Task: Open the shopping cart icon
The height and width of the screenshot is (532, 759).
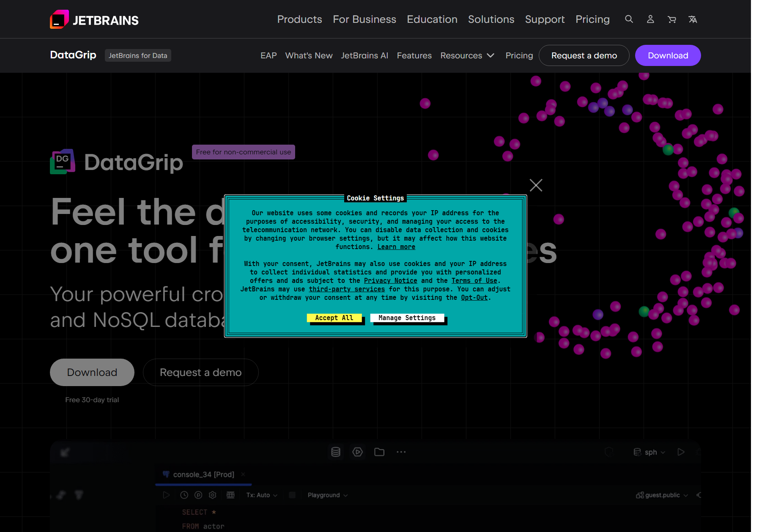Action: (671, 19)
